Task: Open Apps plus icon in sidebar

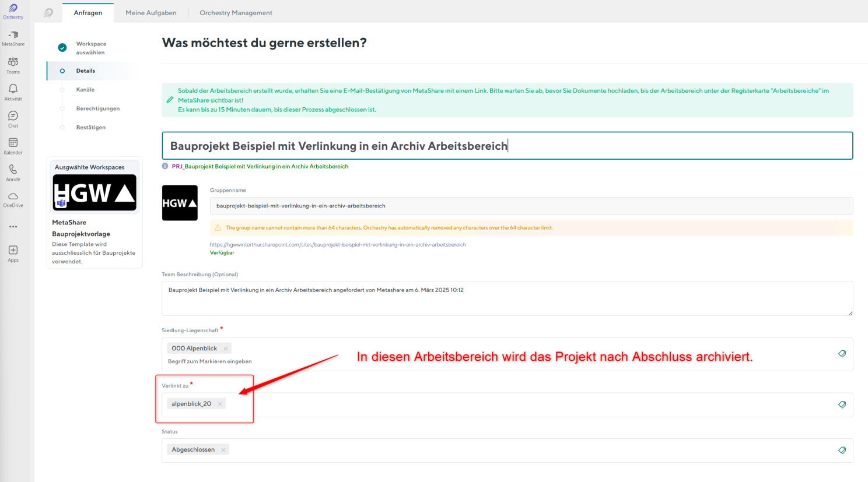Action: pos(13,253)
